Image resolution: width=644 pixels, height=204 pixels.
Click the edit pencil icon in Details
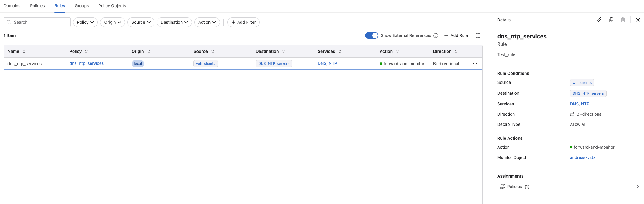tap(599, 20)
